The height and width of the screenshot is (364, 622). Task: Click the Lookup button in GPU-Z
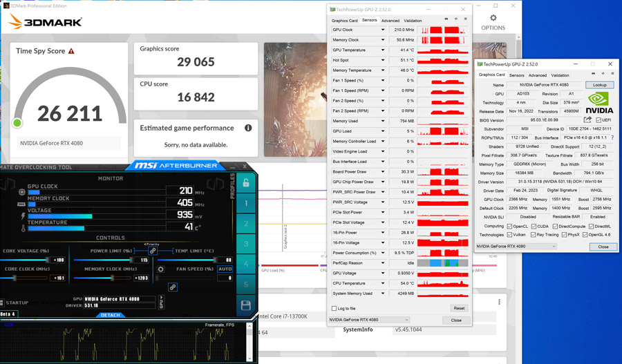pos(599,85)
